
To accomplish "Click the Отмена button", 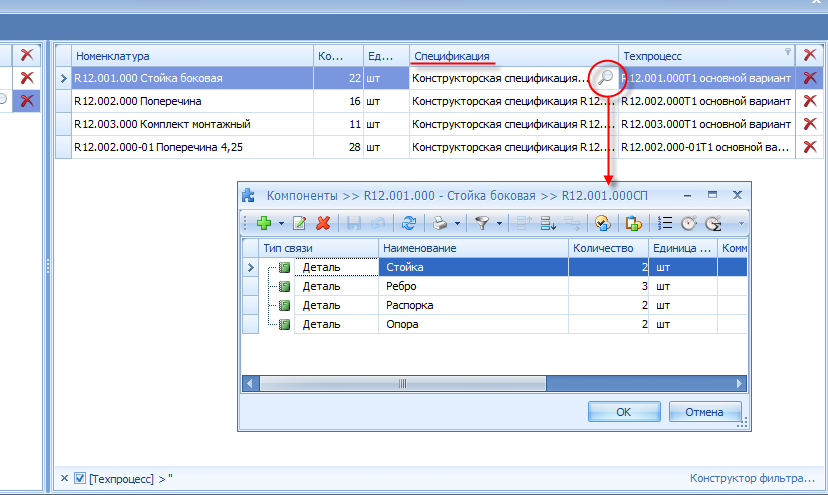I will 705,412.
